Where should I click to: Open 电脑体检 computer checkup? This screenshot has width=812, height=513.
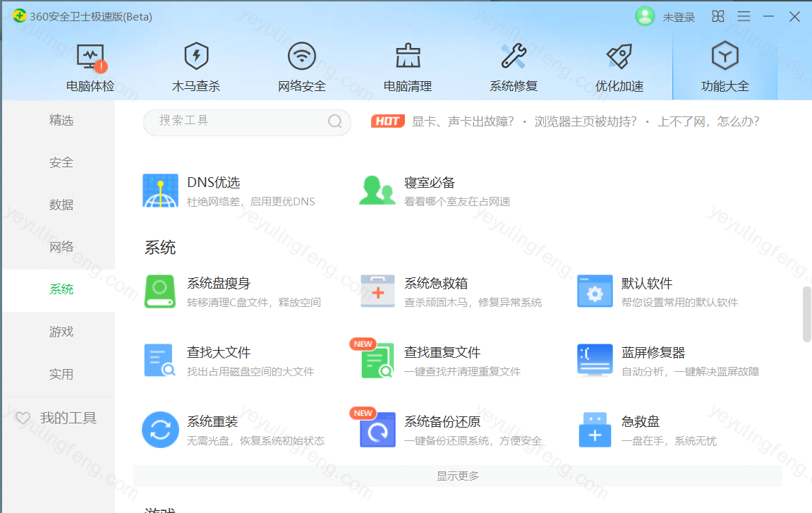(x=90, y=67)
